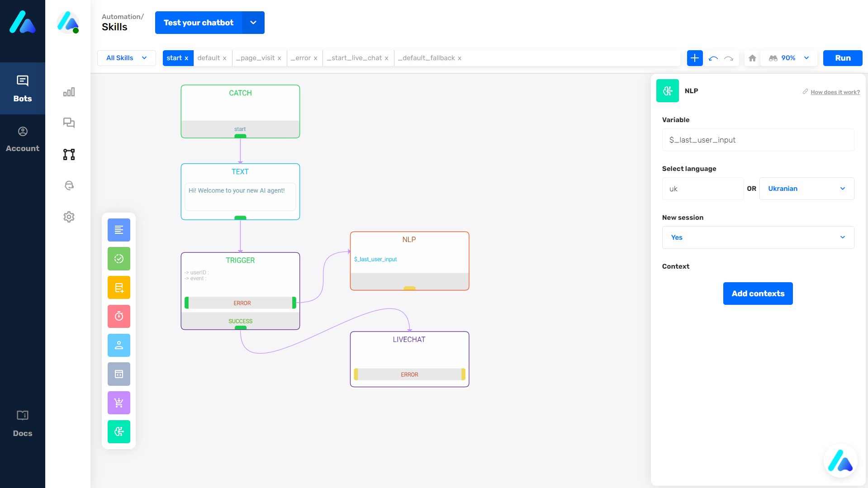This screenshot has width=868, height=488.
Task: Switch to the _default_fallback tab
Action: pyautogui.click(x=426, y=58)
